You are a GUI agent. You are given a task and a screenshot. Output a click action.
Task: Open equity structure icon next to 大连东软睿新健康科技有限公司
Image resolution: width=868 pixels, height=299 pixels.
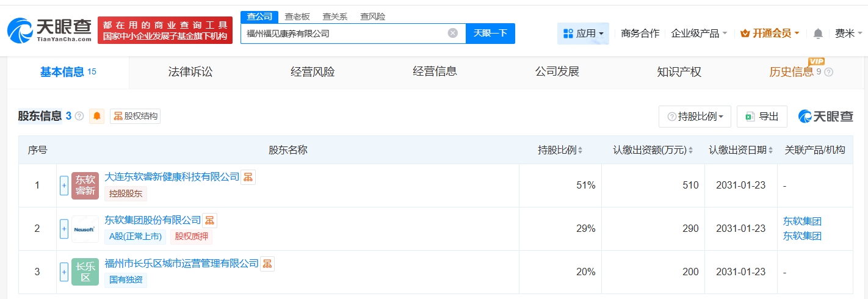click(x=248, y=177)
